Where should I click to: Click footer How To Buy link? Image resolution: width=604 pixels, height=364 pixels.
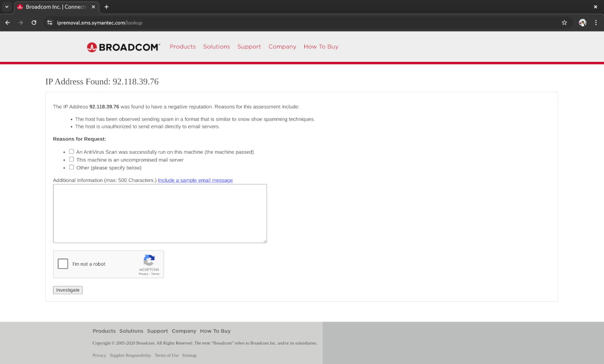215,331
